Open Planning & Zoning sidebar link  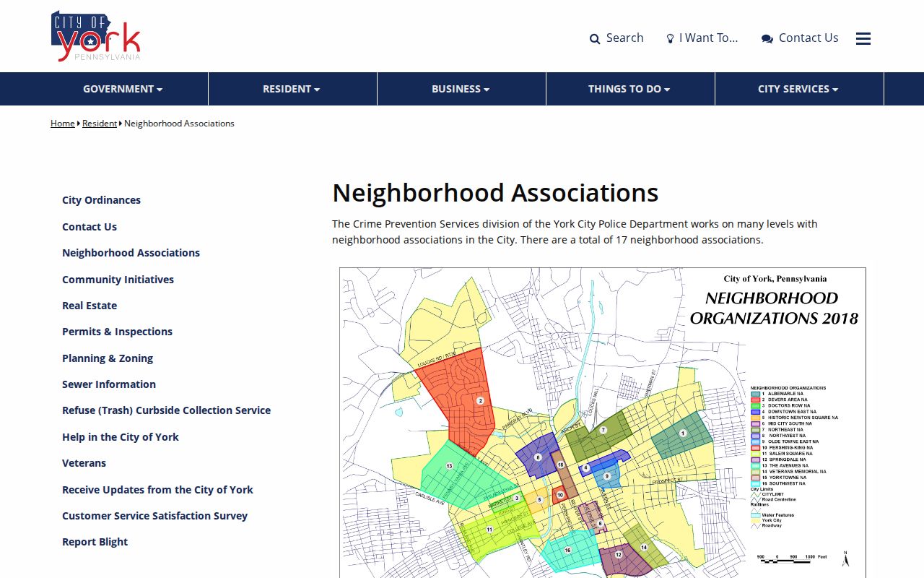(108, 358)
